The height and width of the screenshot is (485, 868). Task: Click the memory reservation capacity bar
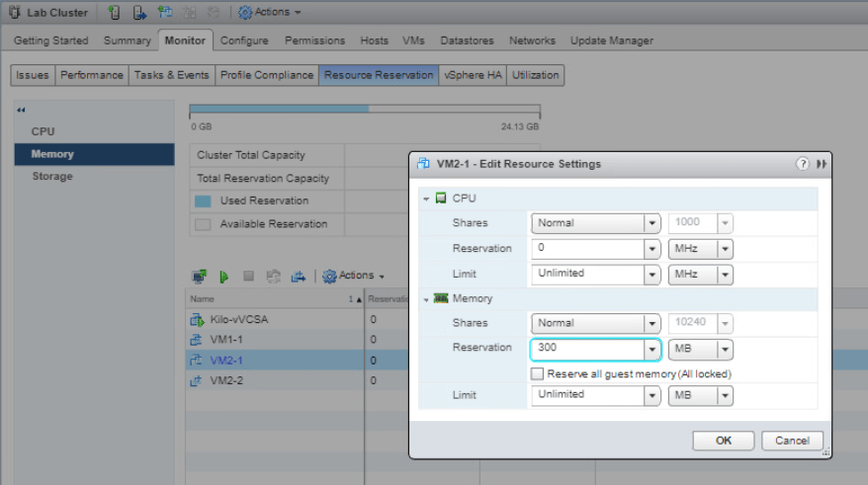tap(364, 109)
